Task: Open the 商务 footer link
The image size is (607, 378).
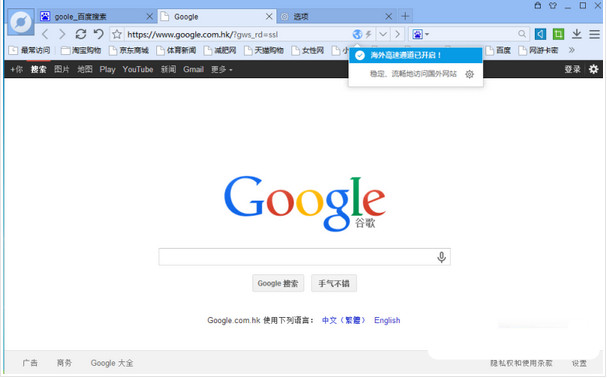Action: 64,363
